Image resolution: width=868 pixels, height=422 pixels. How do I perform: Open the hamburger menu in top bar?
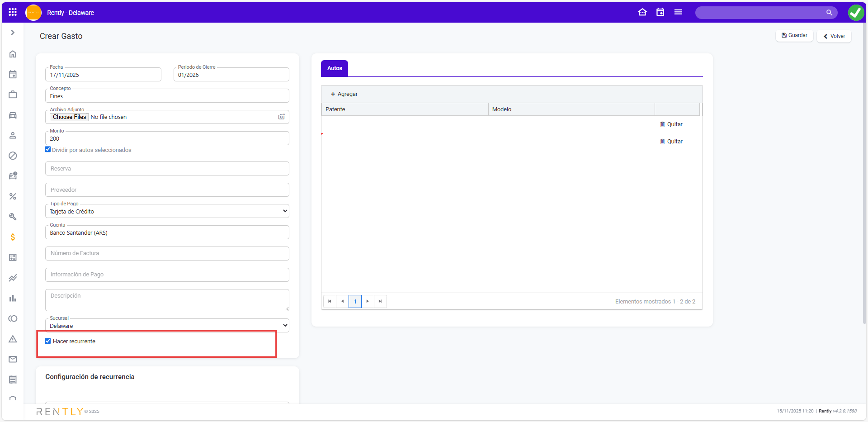(x=678, y=12)
